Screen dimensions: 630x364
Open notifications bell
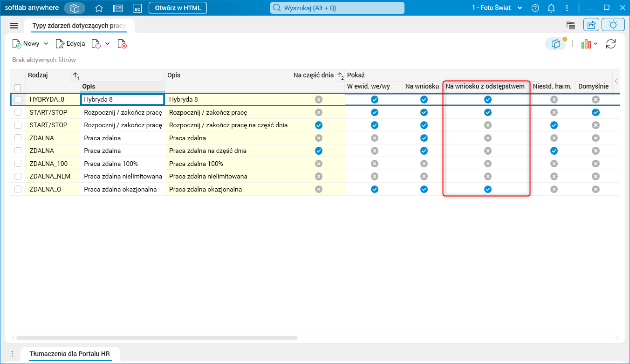[551, 8]
